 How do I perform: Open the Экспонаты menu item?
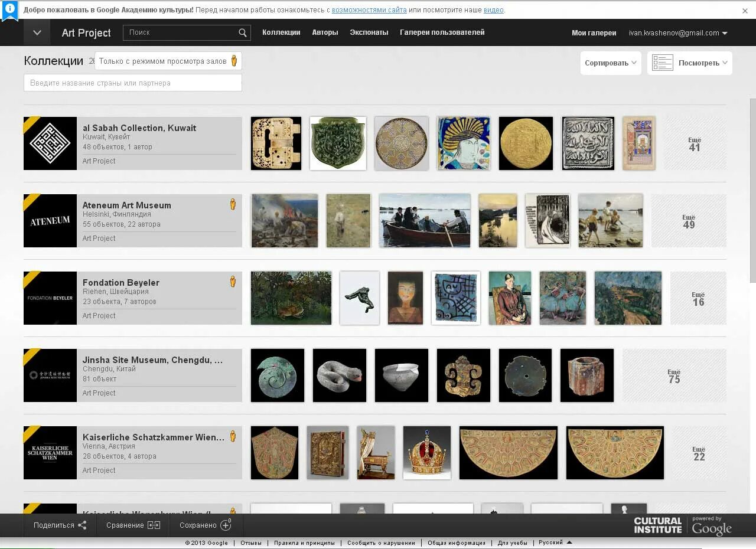point(369,32)
